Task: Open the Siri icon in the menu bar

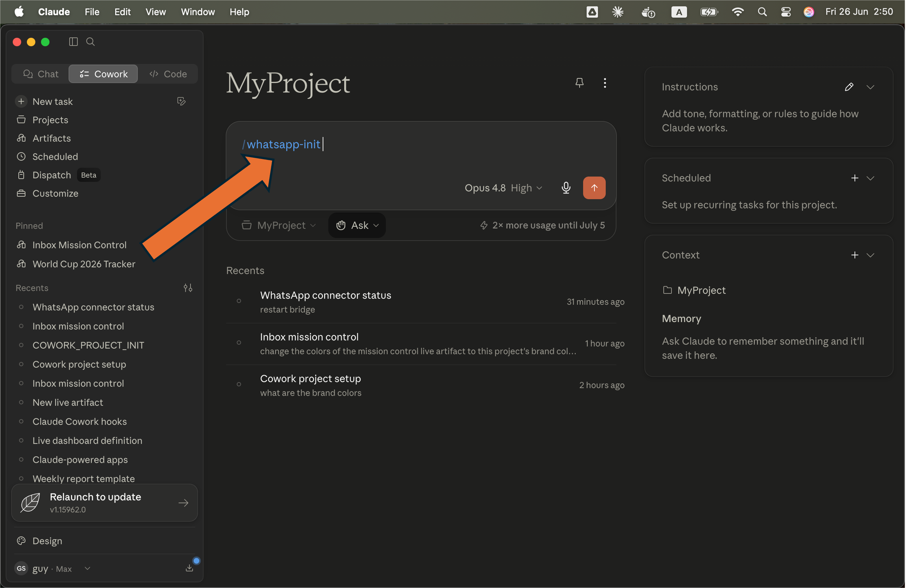Action: 809,12
